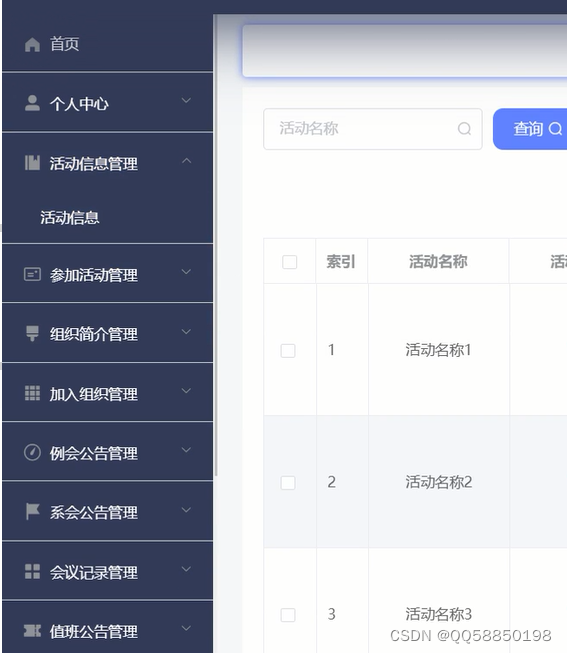This screenshot has width=567, height=653.
Task: Click the flag icon beside 系会公告管理
Action: pyautogui.click(x=32, y=511)
